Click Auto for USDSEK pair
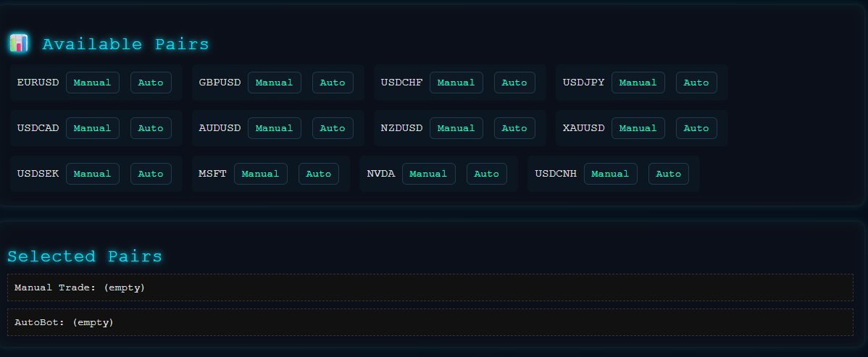The width and height of the screenshot is (868, 357). [x=151, y=174]
